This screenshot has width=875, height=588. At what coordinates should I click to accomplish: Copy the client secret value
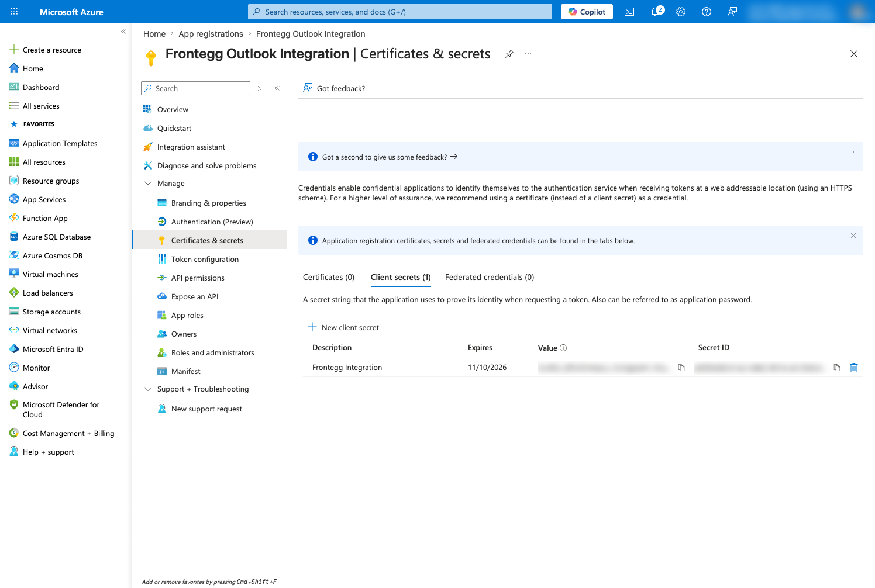[x=681, y=368]
